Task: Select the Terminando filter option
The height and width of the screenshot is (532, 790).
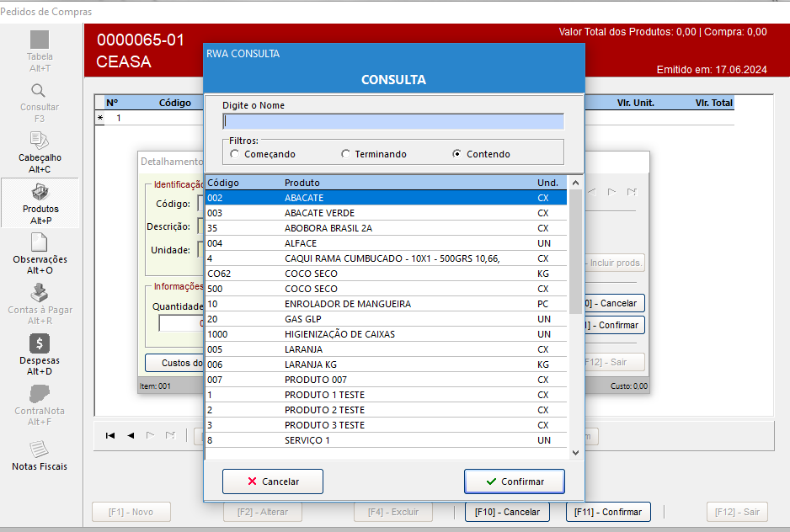Action: (x=374, y=154)
